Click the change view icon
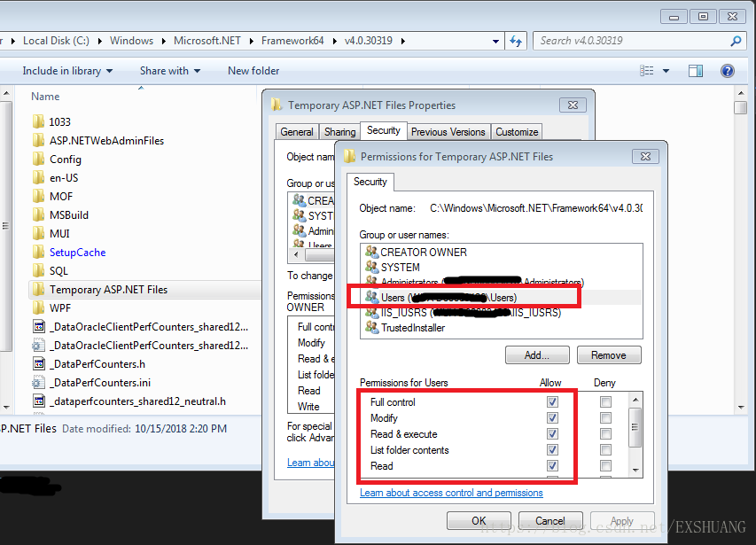 (x=647, y=71)
